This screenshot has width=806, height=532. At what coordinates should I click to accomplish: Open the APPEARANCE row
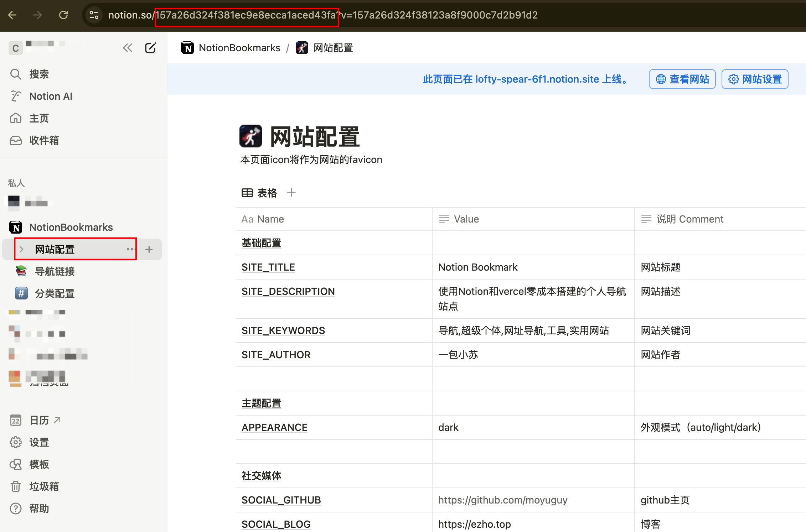click(274, 427)
